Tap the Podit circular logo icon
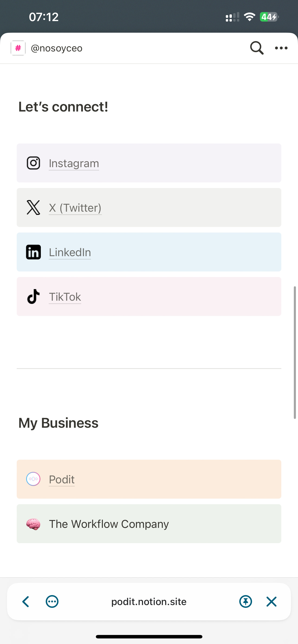Image resolution: width=298 pixels, height=644 pixels. point(33,479)
